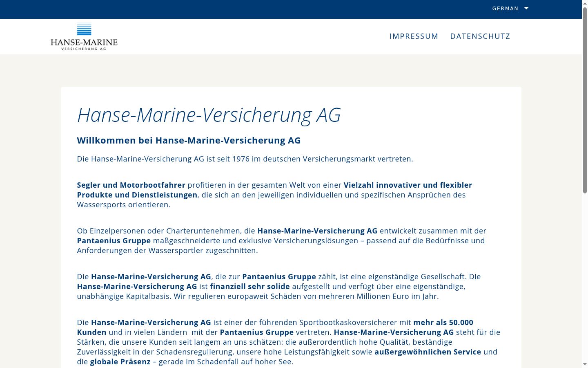Click the bold text 'mehr als 50.000'
Viewport: 588px width, 368px height.
coord(443,322)
